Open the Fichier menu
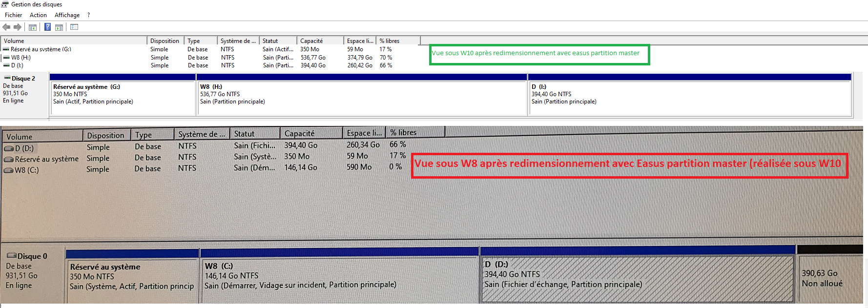 pos(14,15)
